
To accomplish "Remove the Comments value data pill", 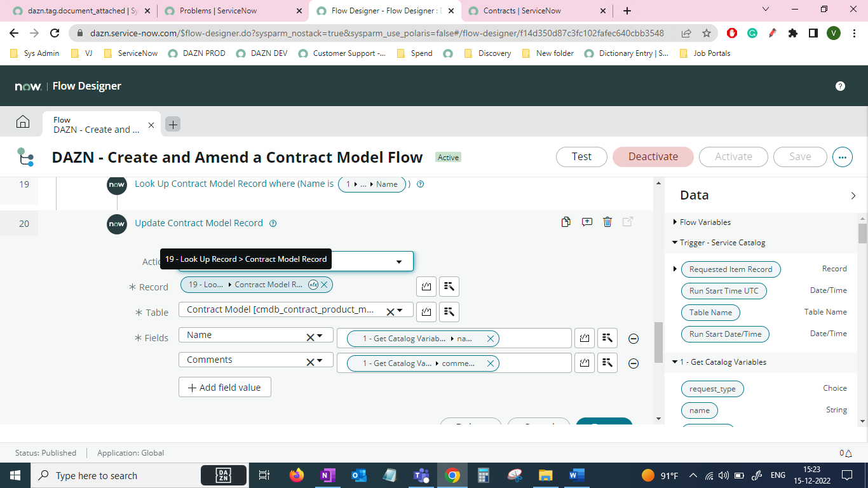I will (490, 363).
